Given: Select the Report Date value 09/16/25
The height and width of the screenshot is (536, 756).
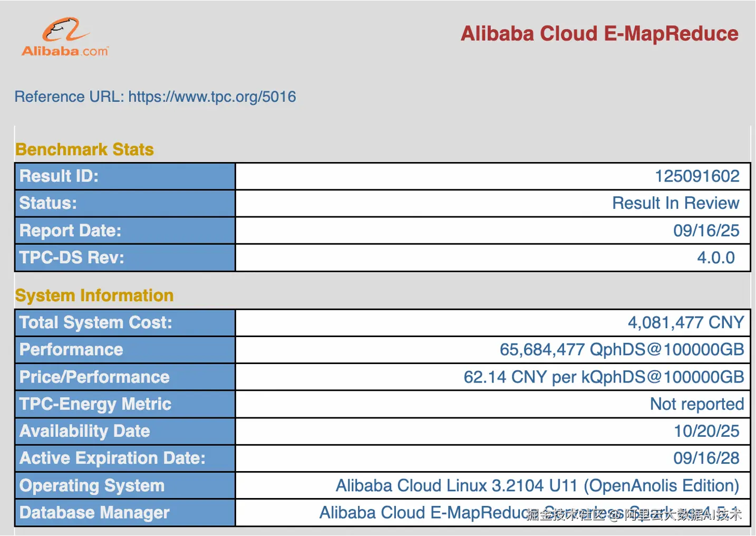Looking at the screenshot, I should 706,231.
